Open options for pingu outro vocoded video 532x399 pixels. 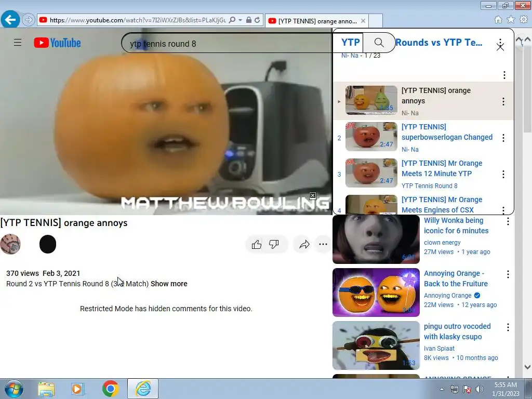(x=508, y=327)
